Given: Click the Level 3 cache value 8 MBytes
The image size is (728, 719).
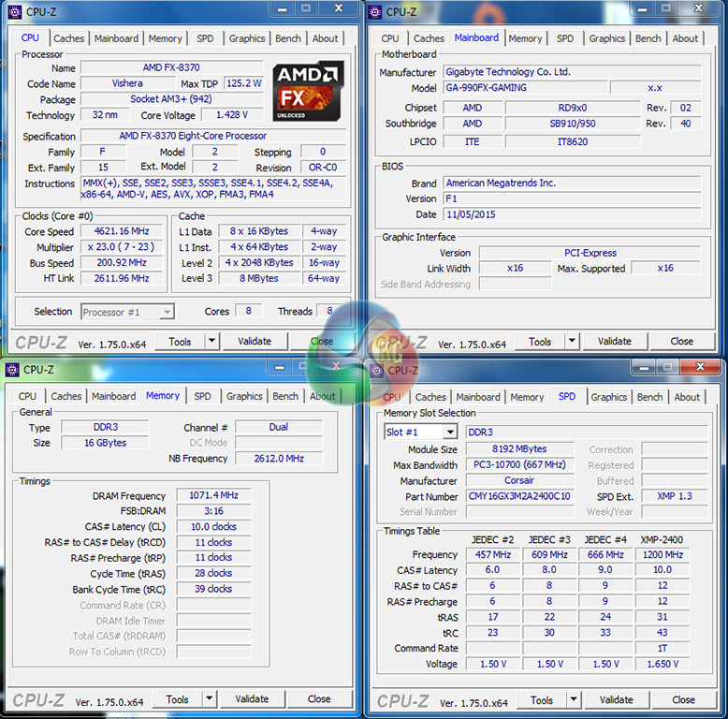Looking at the screenshot, I should pyautogui.click(x=259, y=278).
